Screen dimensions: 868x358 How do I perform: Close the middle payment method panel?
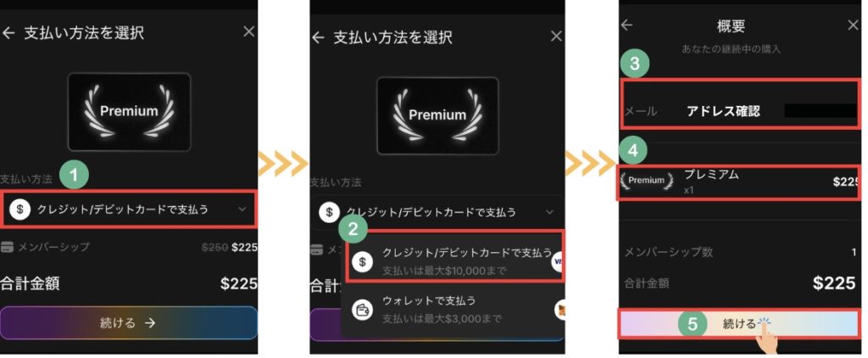click(x=556, y=36)
